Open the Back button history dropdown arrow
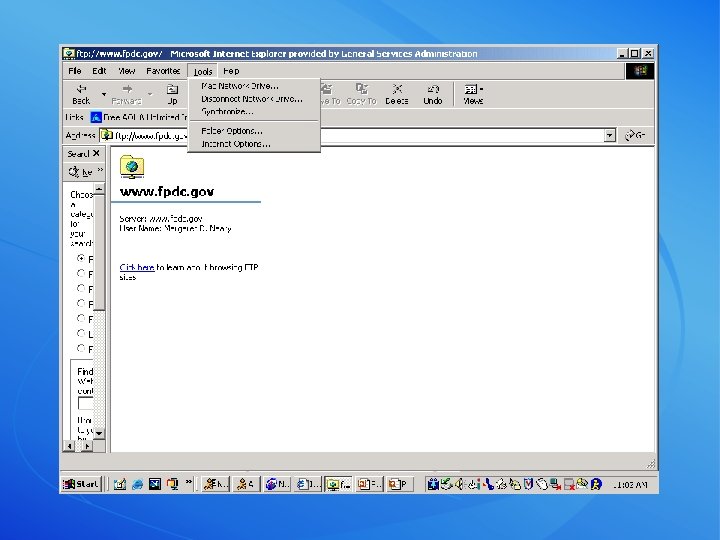 (x=104, y=94)
